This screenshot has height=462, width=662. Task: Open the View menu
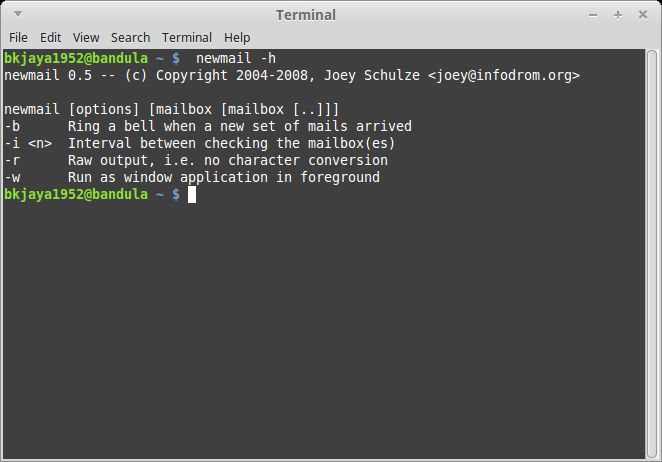tap(86, 38)
